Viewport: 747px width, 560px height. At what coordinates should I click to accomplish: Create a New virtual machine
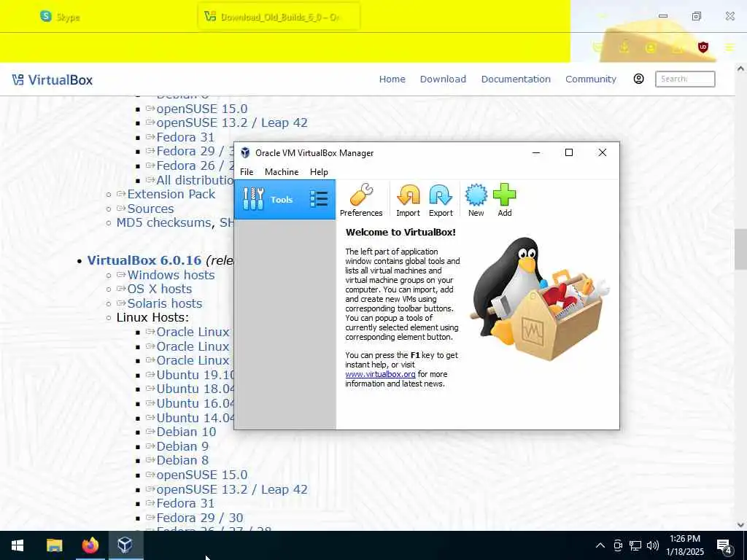[x=476, y=200]
